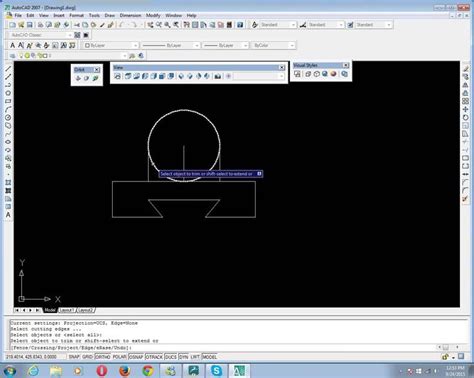The width and height of the screenshot is (474, 378).
Task: Select the Rectangle draw tool
Action: [8, 101]
